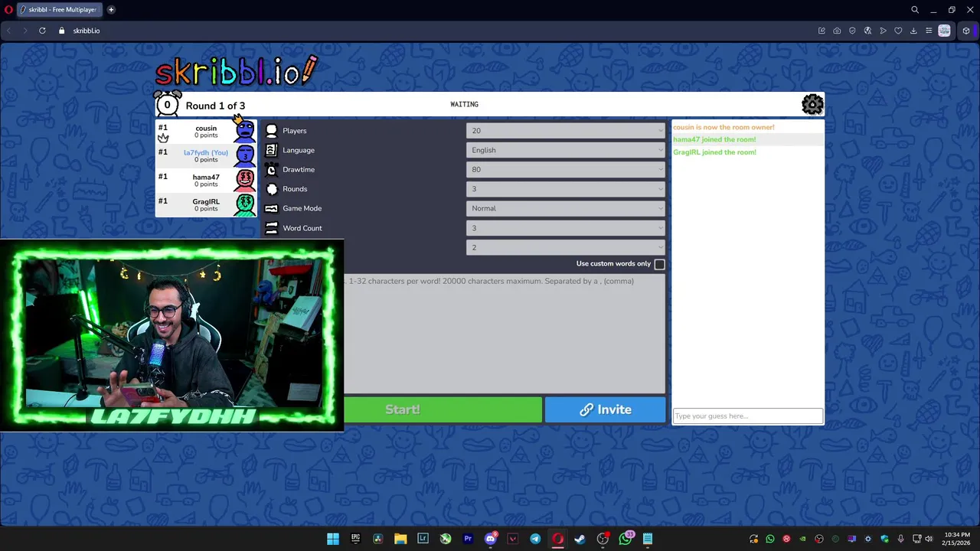Open WhatsApp from the taskbar
This screenshot has width=980, height=551.
[626, 539]
